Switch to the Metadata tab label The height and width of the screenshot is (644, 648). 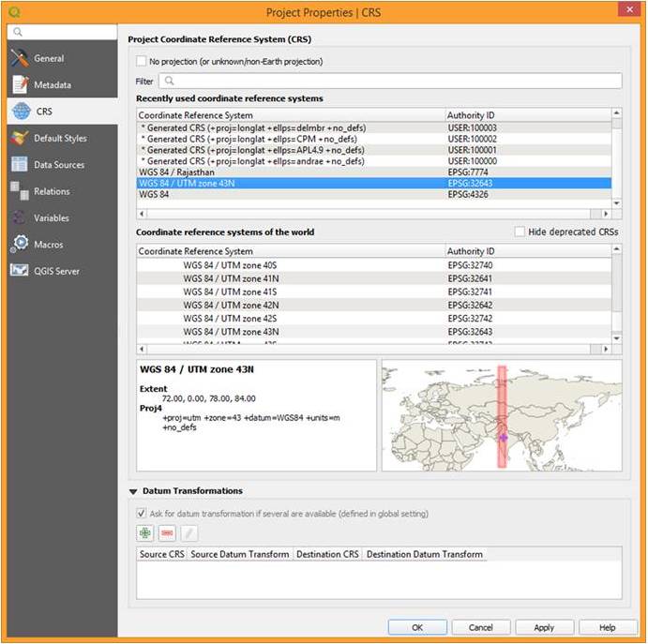point(53,85)
